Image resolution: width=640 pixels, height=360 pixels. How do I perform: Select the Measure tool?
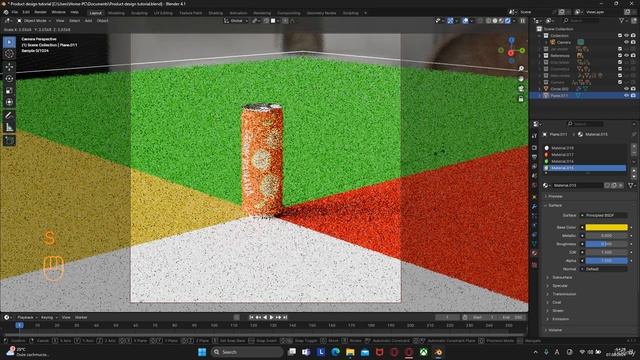pos(9,127)
